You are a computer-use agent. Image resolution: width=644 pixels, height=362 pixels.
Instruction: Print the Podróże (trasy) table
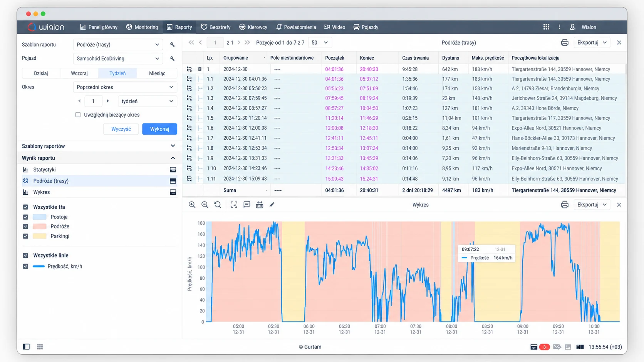tap(565, 43)
